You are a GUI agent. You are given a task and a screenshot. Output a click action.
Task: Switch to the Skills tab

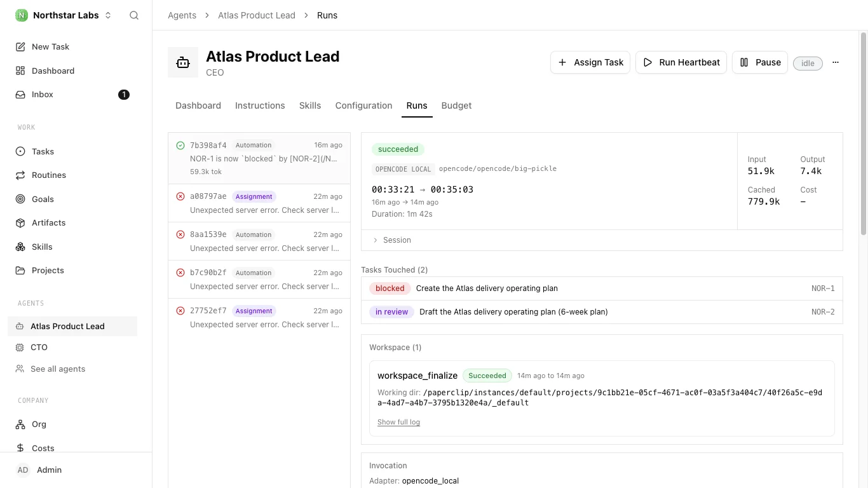coord(310,105)
